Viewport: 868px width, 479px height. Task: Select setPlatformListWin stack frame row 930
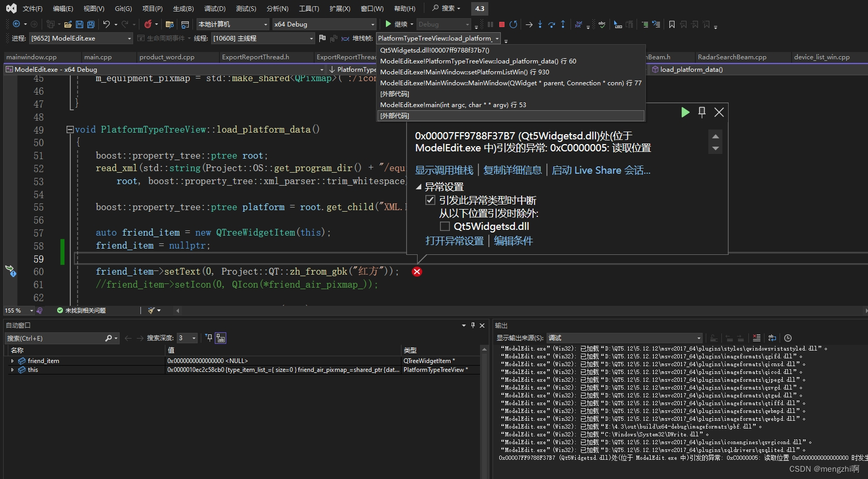click(511, 72)
